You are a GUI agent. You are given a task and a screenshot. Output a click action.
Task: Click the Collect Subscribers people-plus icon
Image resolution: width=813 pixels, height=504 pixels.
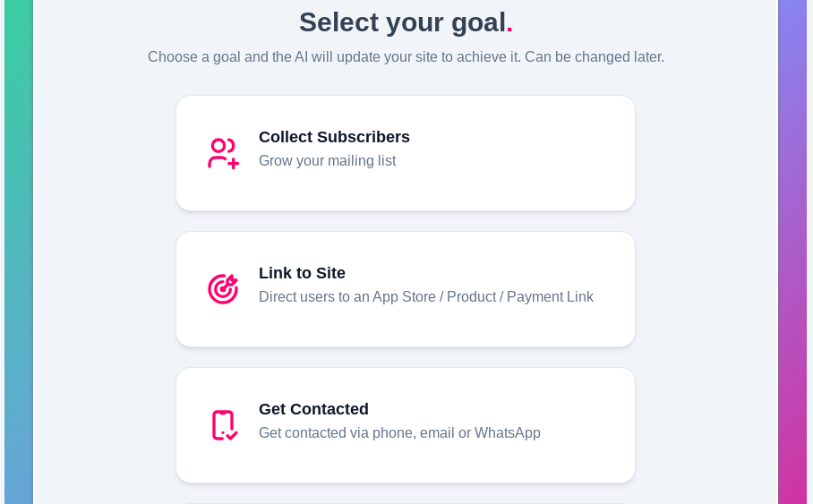(223, 153)
